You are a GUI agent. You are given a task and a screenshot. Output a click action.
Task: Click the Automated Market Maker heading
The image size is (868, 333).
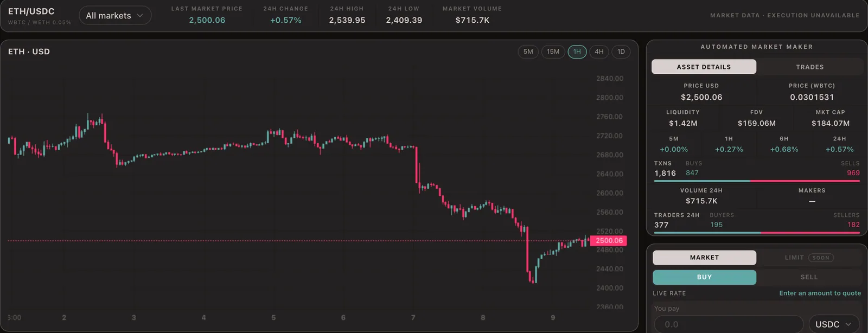[757, 47]
